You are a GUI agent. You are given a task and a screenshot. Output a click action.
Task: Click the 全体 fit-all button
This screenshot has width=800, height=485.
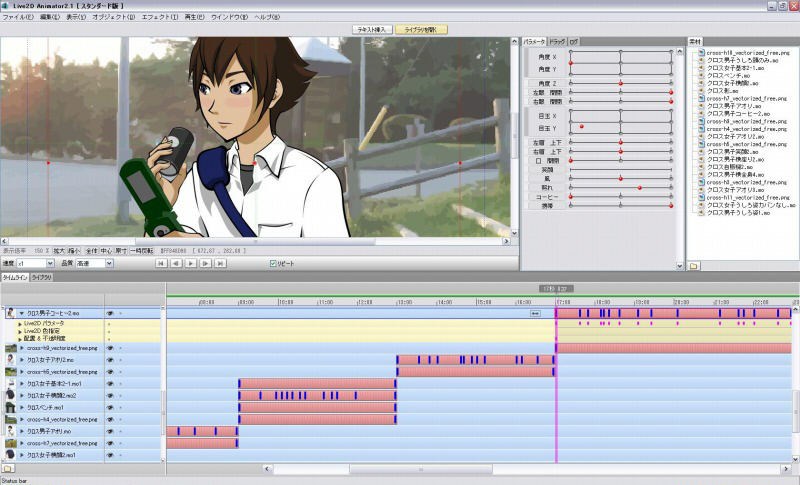pyautogui.click(x=91, y=251)
